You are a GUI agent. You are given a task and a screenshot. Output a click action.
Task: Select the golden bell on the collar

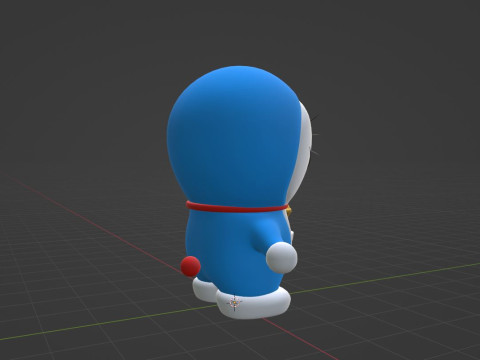click(x=289, y=211)
